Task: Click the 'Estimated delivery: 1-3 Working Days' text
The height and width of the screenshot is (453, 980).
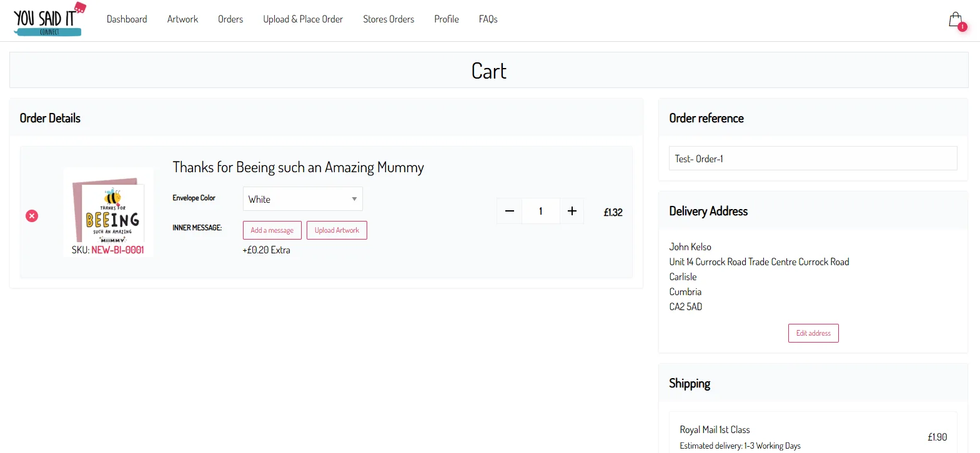Action: pyautogui.click(x=740, y=446)
